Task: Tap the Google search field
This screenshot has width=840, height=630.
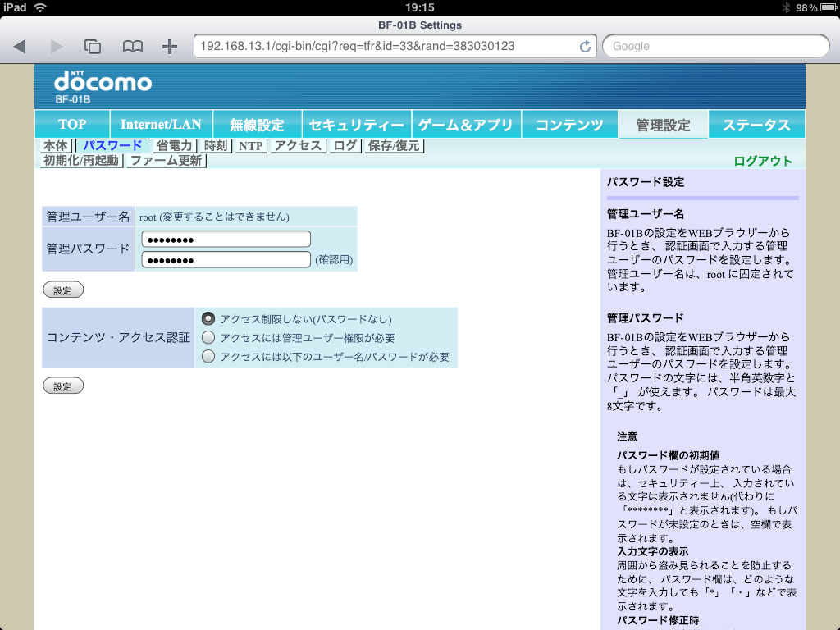Action: [x=715, y=47]
